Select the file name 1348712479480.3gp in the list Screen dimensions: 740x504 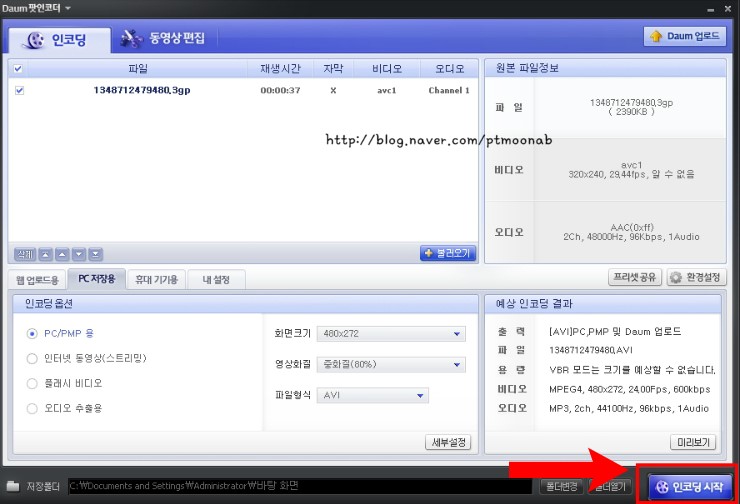point(142,90)
